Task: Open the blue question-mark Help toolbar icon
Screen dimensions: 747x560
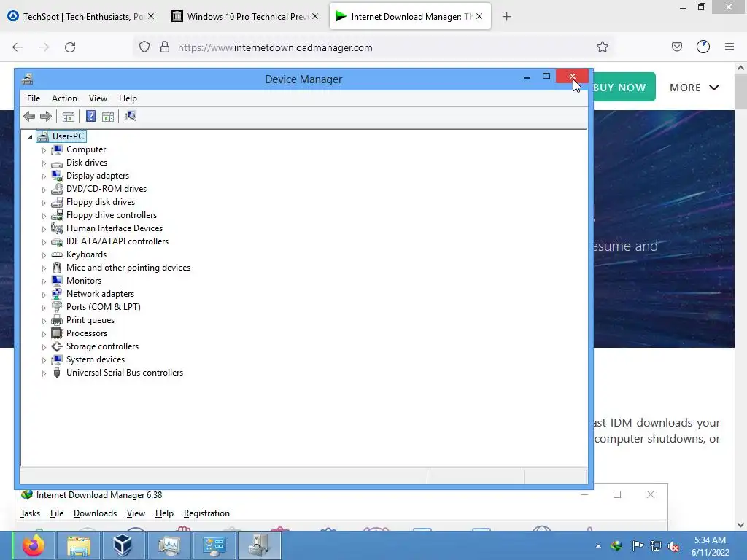Action: (x=90, y=116)
